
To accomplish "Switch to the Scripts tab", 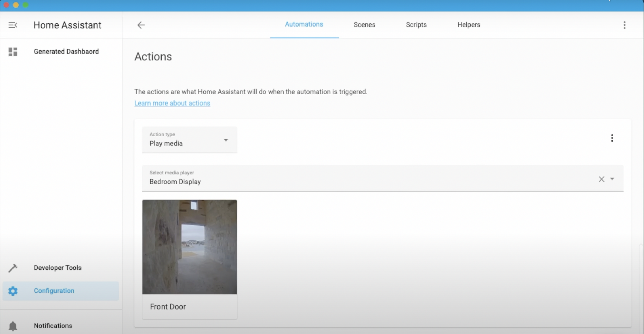I will pos(416,24).
